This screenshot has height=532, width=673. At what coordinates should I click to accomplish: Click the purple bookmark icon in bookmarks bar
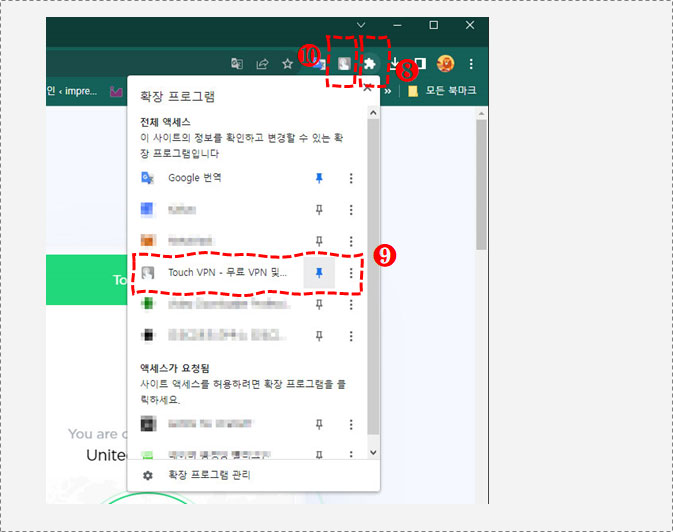(x=116, y=91)
